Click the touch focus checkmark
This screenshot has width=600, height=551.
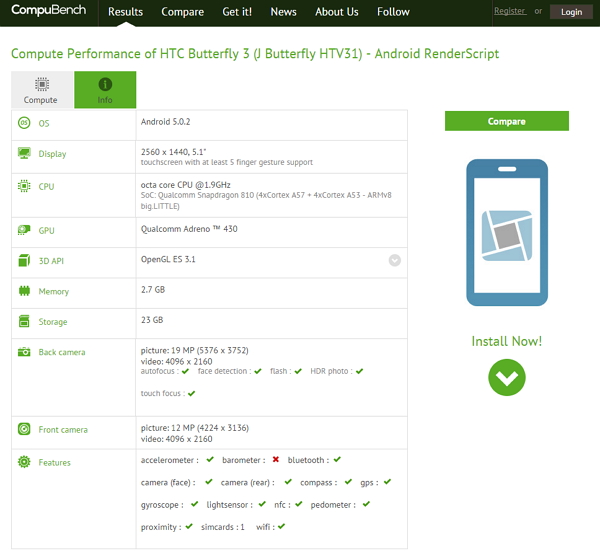(x=192, y=394)
